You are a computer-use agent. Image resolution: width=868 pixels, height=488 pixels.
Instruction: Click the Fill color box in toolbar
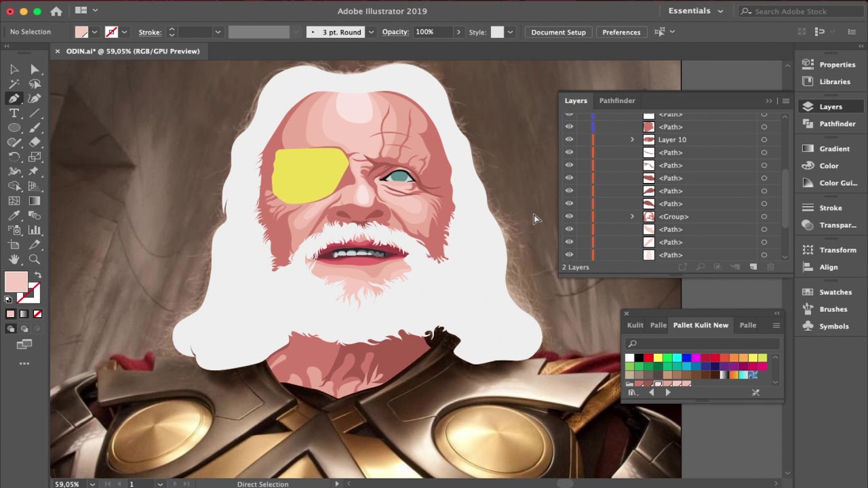(x=16, y=282)
